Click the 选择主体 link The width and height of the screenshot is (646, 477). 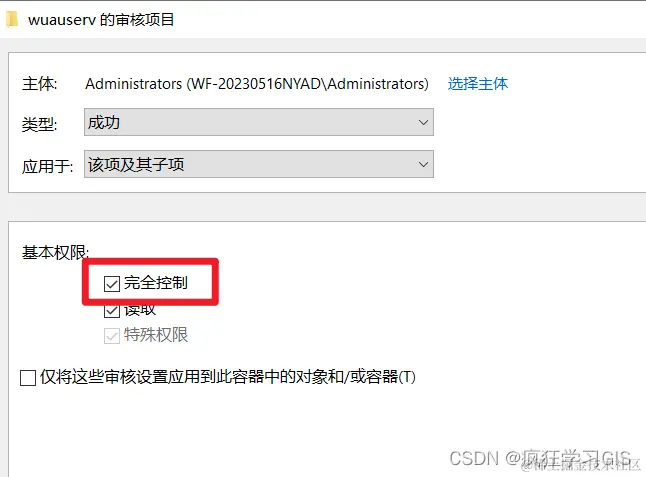478,84
